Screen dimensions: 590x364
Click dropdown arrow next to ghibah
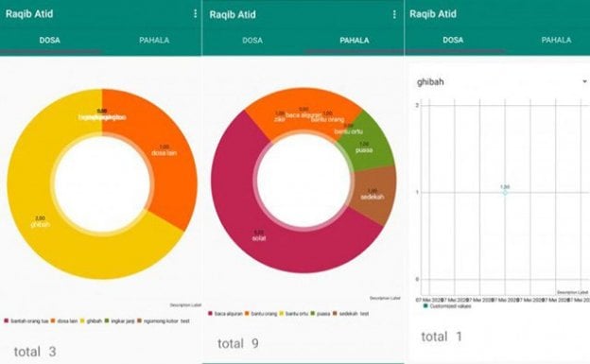584,81
